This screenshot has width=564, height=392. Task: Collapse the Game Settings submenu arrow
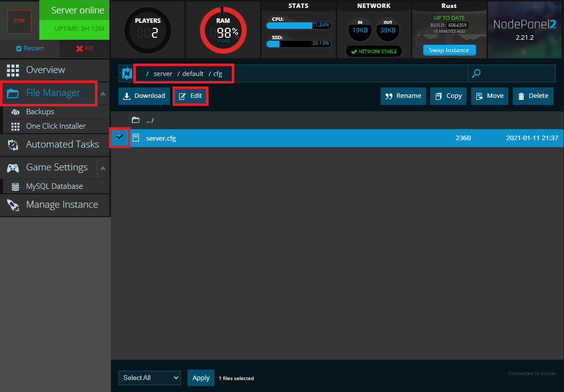point(102,168)
